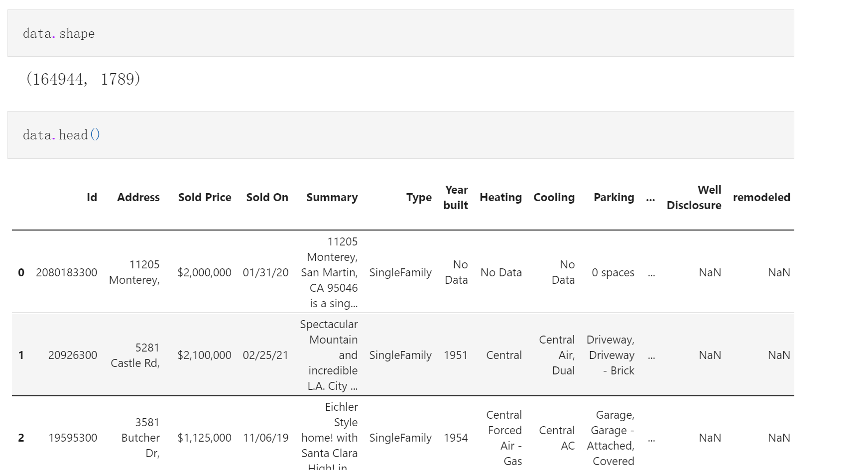868x470 pixels.
Task: Click the Id column header
Action: coord(92,198)
